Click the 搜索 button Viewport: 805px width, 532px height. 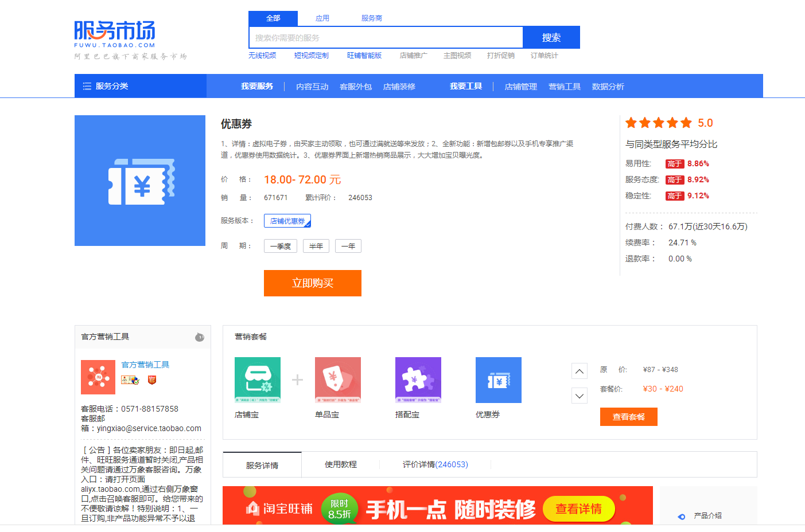point(551,37)
